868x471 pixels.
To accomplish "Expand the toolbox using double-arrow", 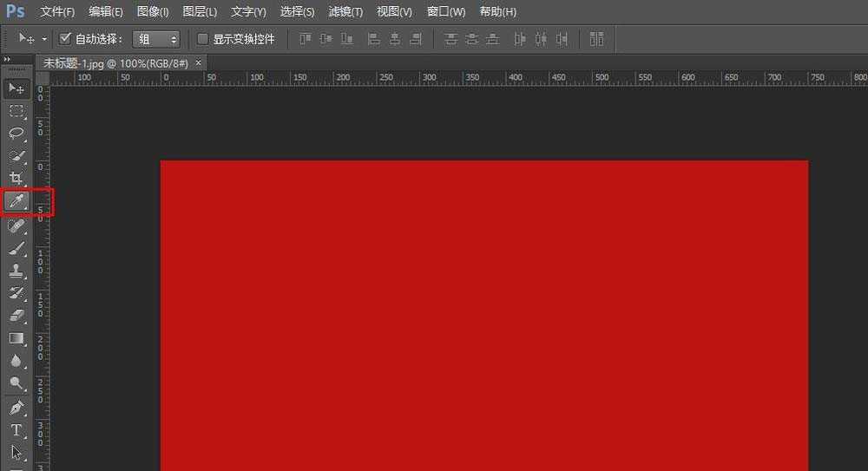I will [x=9, y=59].
